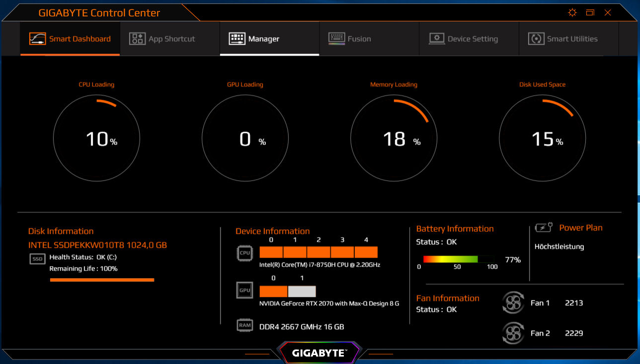Click the Battery Information heading

(x=455, y=229)
